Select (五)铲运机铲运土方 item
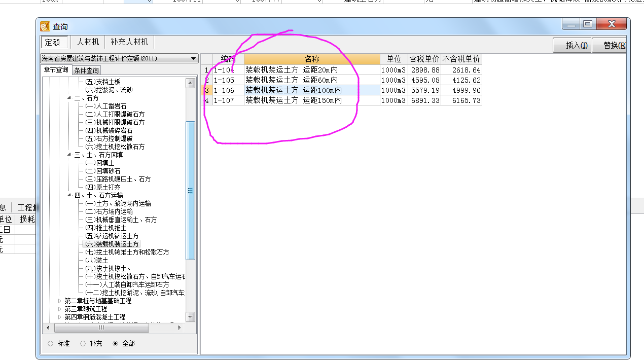The width and height of the screenshot is (644, 360). (x=112, y=236)
